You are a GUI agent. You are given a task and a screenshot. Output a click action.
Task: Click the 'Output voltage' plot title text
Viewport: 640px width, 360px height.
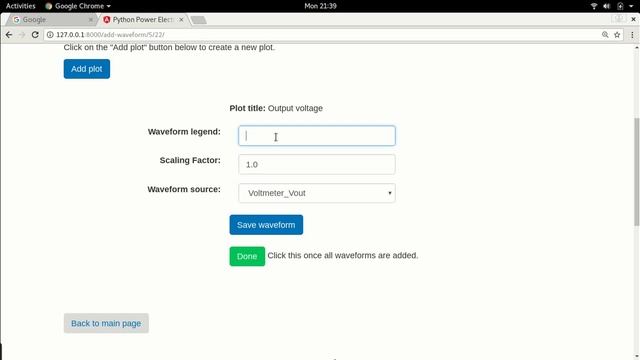[295, 108]
